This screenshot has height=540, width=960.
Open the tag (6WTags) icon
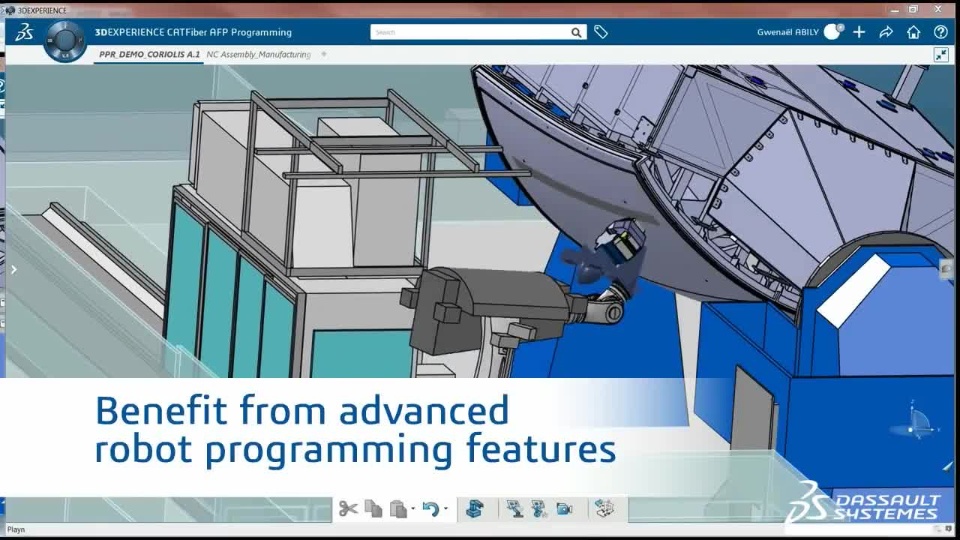[x=601, y=32]
